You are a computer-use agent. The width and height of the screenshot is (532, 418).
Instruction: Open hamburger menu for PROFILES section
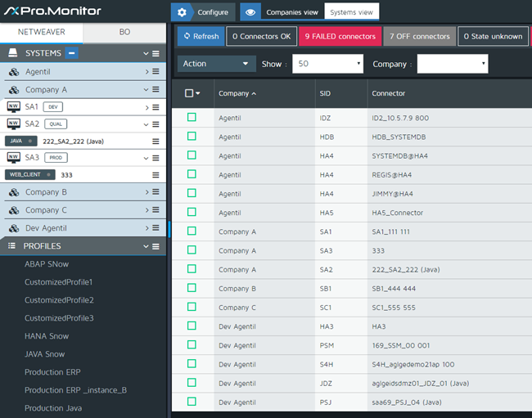point(156,245)
